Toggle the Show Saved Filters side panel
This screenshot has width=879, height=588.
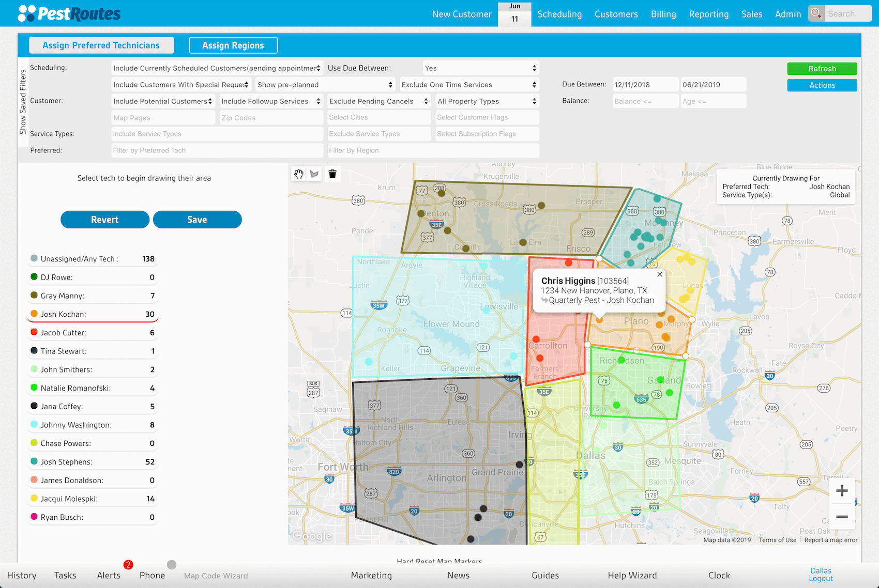point(23,102)
